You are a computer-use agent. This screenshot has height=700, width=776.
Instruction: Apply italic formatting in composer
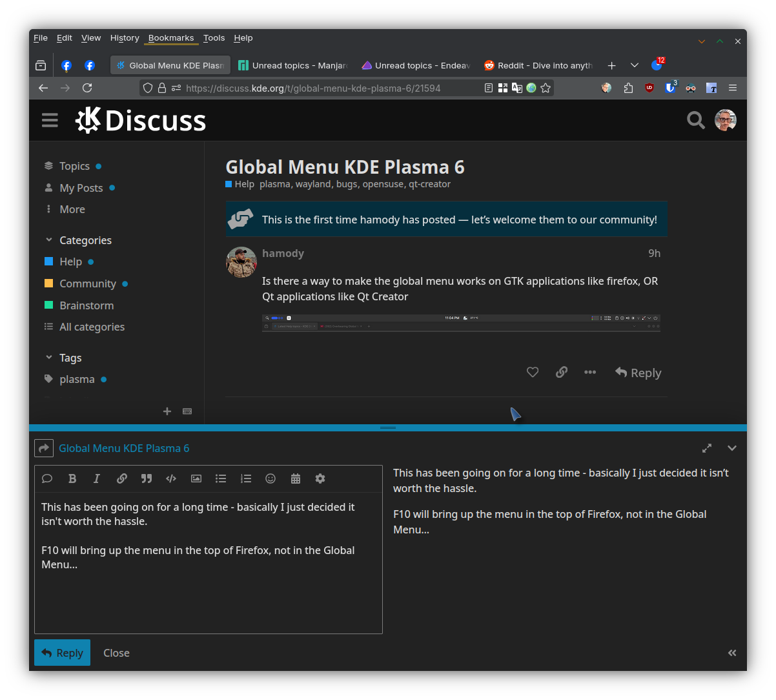coord(97,479)
